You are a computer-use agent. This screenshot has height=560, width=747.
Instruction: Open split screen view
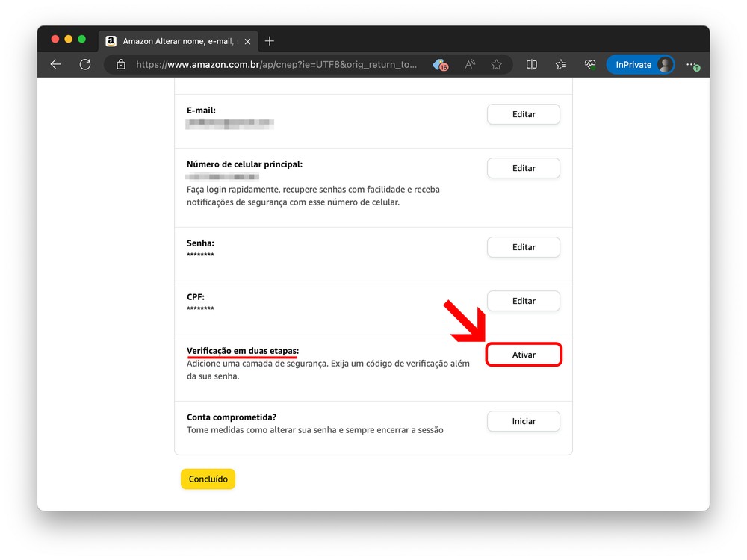[532, 65]
